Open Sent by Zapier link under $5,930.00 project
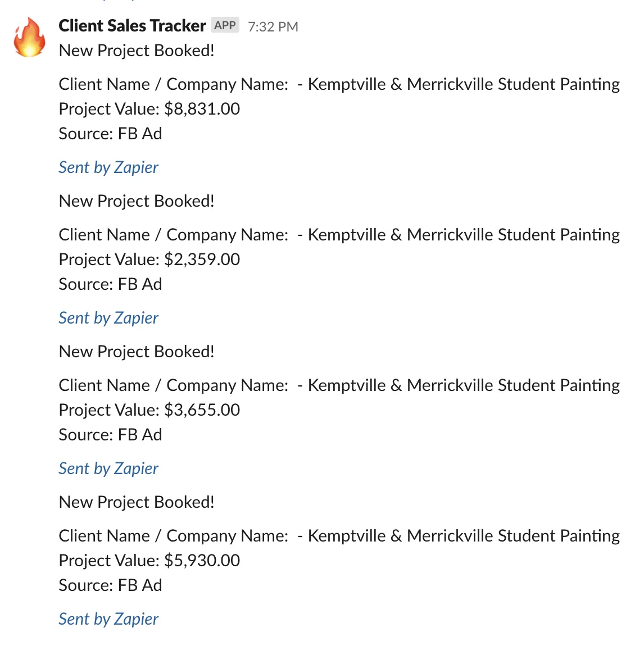This screenshot has width=644, height=646. tap(108, 619)
